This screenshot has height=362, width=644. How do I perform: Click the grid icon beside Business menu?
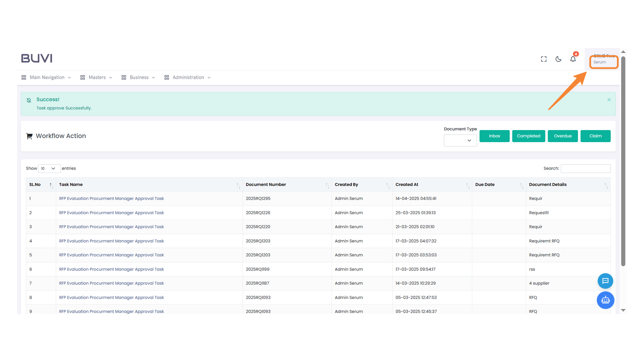click(x=124, y=77)
